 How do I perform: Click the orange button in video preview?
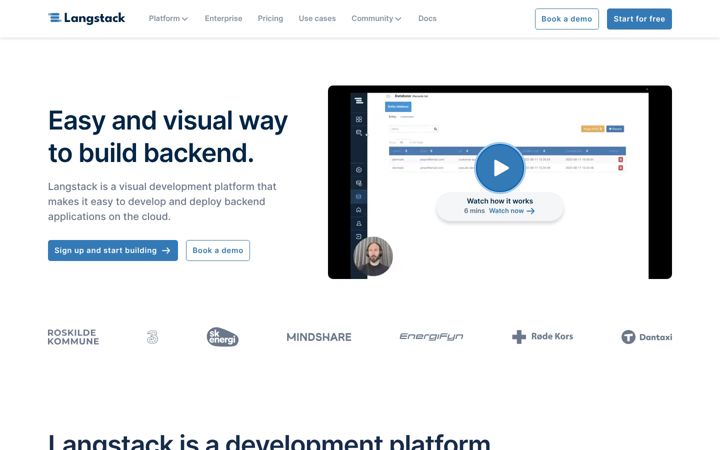[x=592, y=129]
